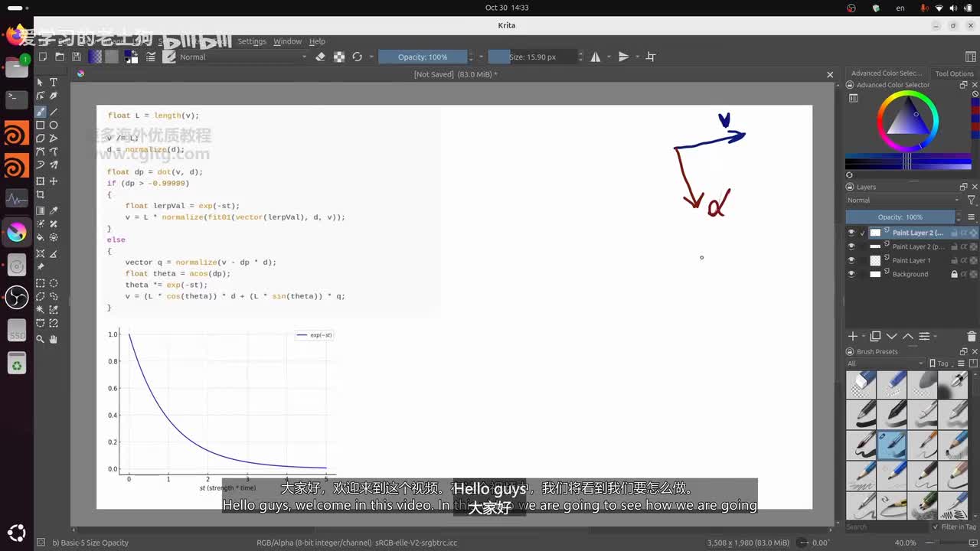Switch to the Advanced Color Selector tab

tap(887, 73)
